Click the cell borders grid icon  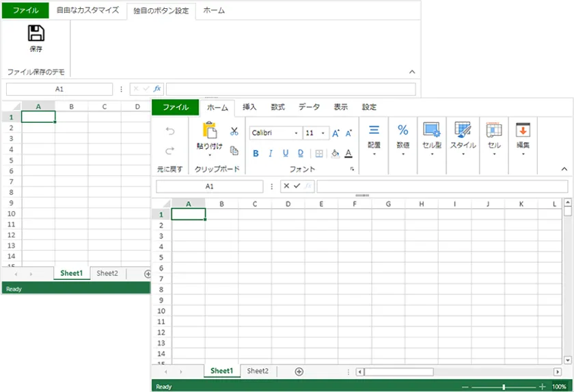(x=319, y=154)
